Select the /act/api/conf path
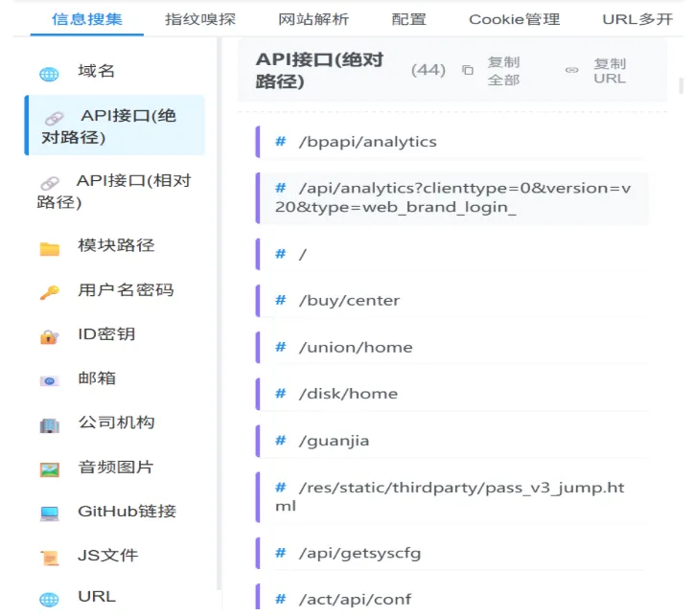 [355, 600]
